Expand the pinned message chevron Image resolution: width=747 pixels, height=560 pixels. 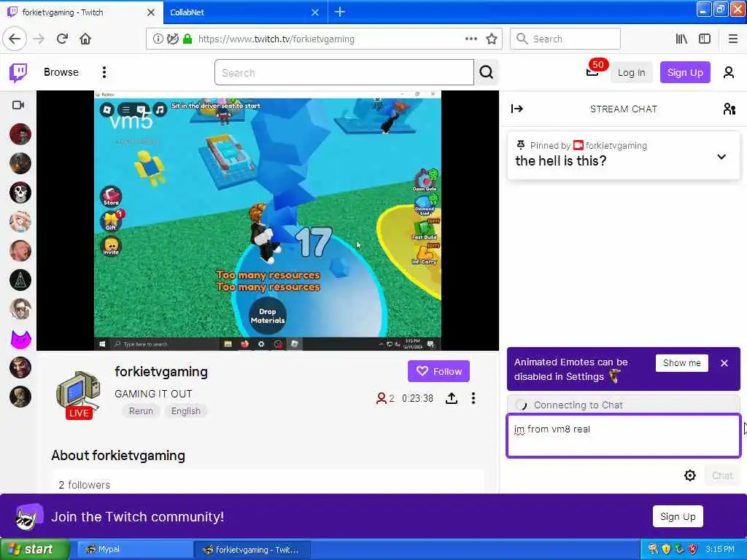pos(721,157)
